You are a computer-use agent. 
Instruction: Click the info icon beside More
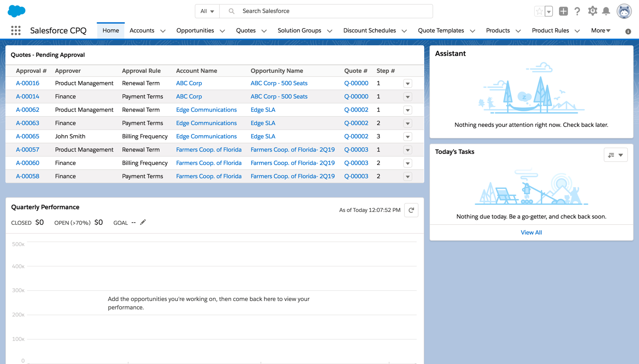point(628,31)
